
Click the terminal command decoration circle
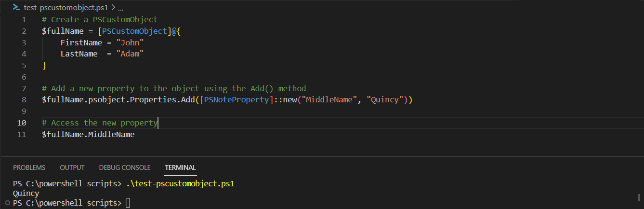pyautogui.click(x=7, y=203)
